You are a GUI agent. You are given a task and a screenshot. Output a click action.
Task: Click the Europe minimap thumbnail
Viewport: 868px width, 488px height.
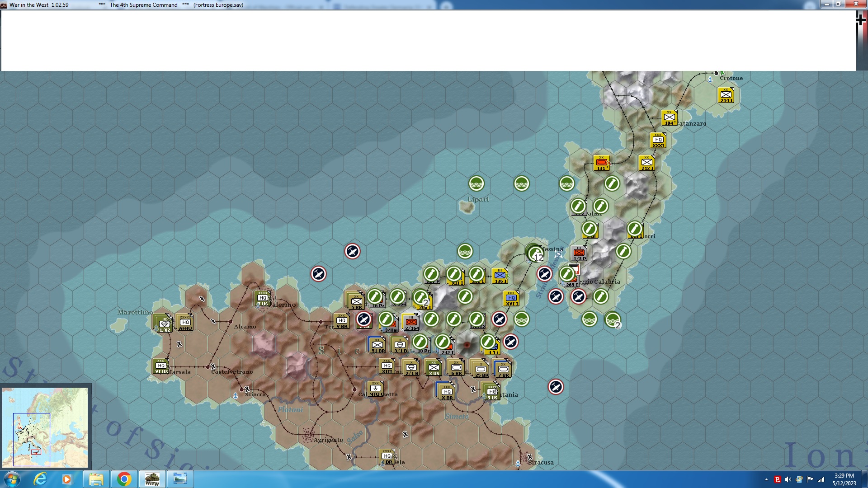(x=45, y=427)
